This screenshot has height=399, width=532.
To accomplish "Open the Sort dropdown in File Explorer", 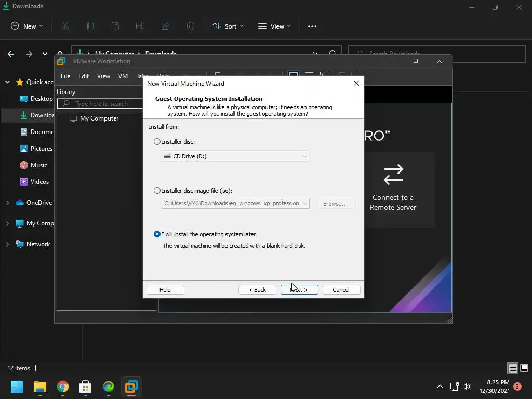I will pyautogui.click(x=228, y=26).
